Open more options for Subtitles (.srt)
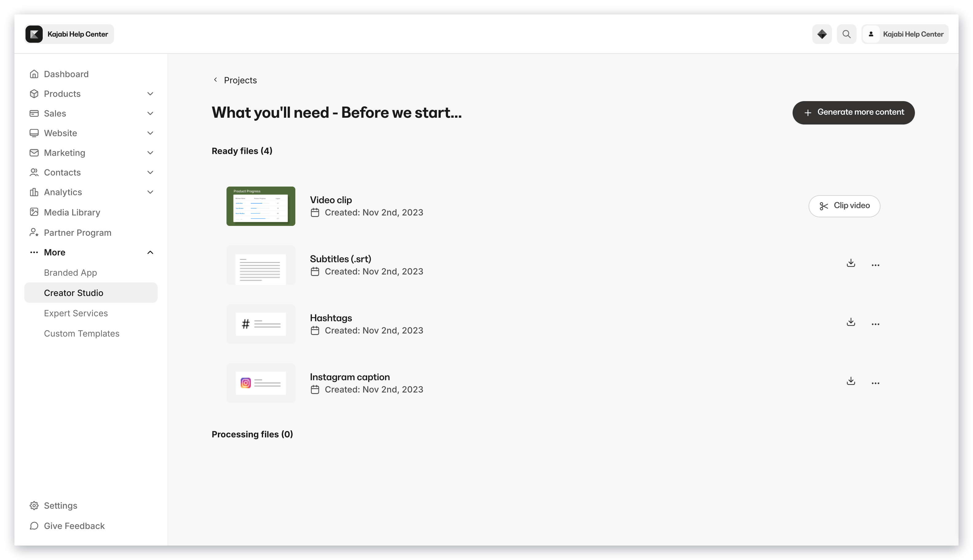 [x=875, y=265]
